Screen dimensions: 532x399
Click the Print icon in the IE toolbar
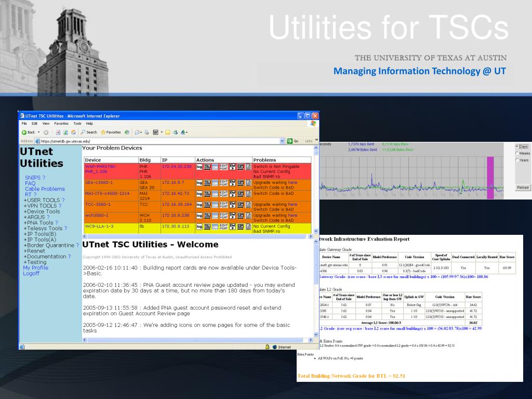[x=147, y=132]
